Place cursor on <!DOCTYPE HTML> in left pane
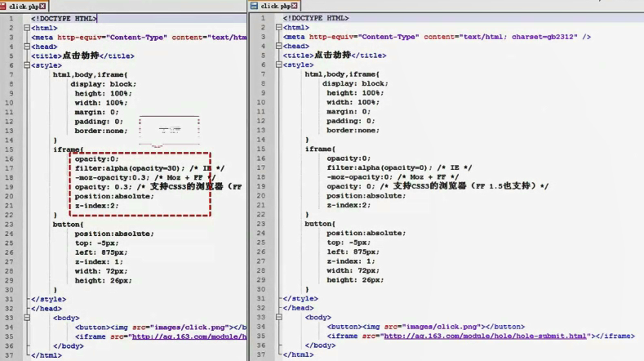 [64, 19]
